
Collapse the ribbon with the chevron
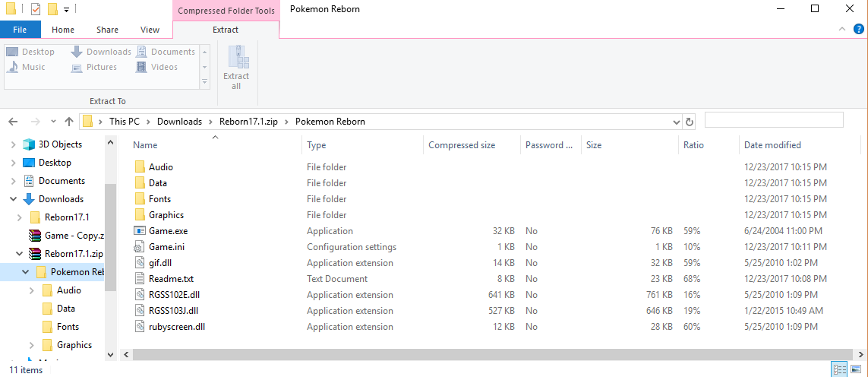pyautogui.click(x=842, y=29)
